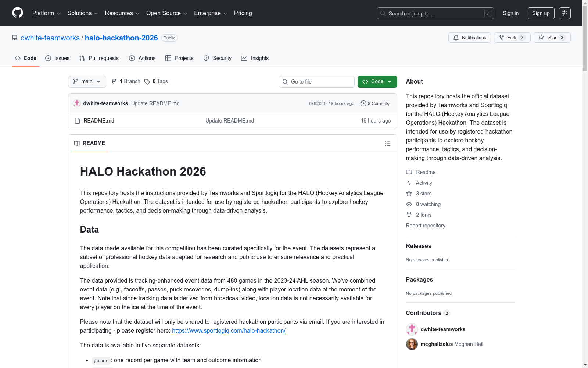
Task: Open the dwhite-teamworks owner link
Action: pyautogui.click(x=50, y=38)
